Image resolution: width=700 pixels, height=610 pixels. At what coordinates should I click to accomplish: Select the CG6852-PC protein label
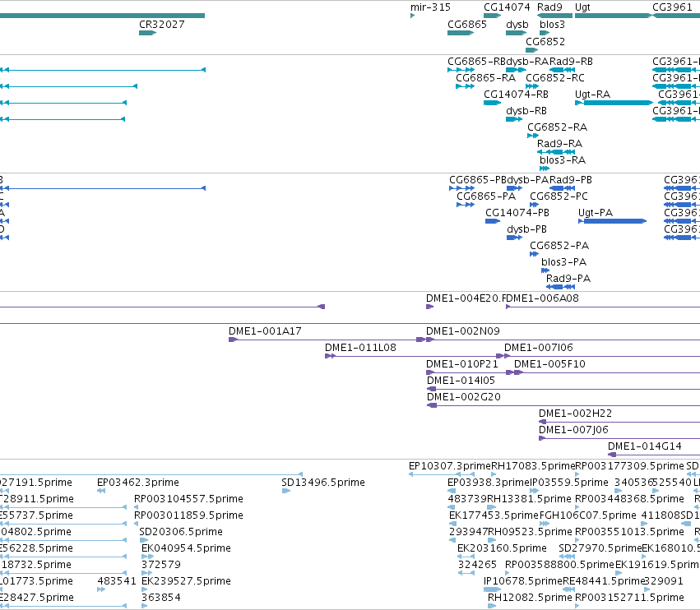[559, 196]
